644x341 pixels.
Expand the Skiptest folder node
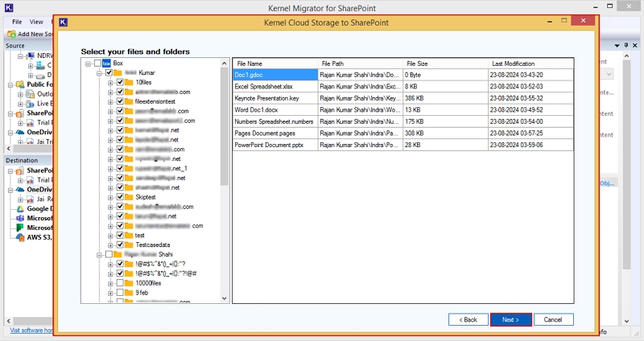(110, 198)
